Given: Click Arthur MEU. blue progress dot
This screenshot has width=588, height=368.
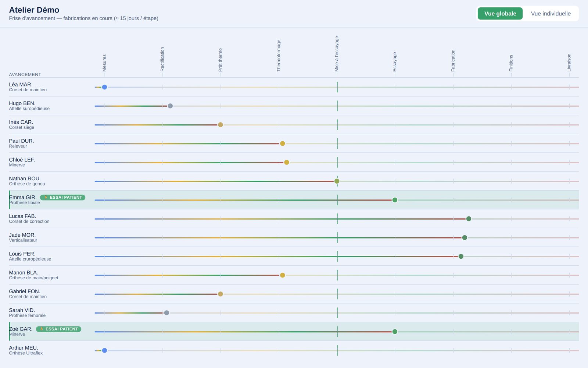Looking at the screenshot, I should (104, 350).
